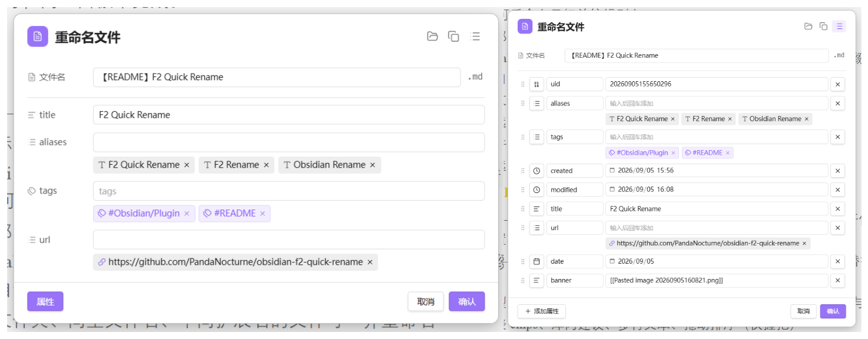Viewport: 868px width, 339px height.
Task: Delete the date property row
Action: tap(838, 261)
